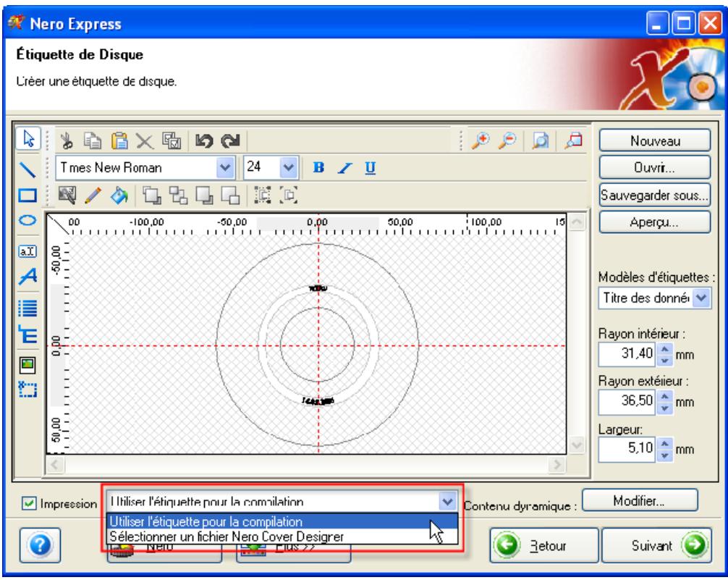Open the font size 24 dropdown
This screenshot has width=728, height=580.
pos(288,167)
